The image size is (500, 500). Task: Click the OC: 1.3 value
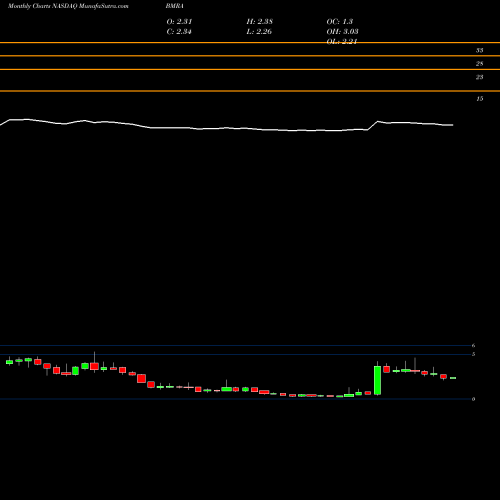click(x=340, y=21)
